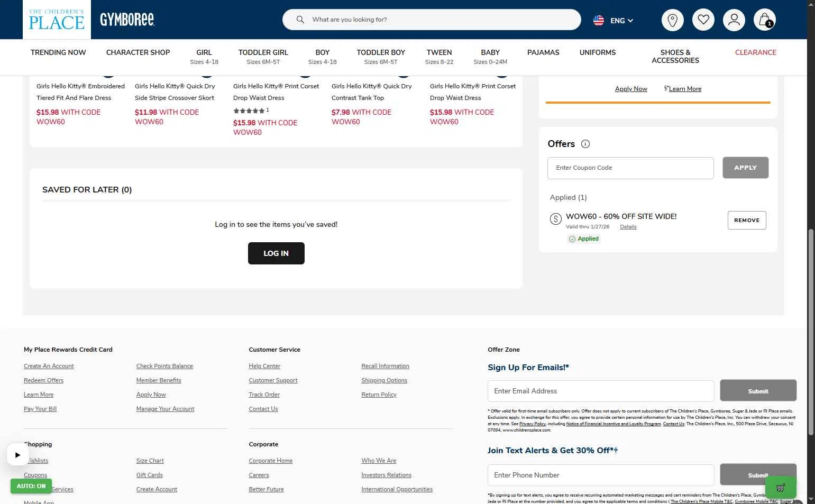Open the TODDLER BOY menu

pos(381,57)
